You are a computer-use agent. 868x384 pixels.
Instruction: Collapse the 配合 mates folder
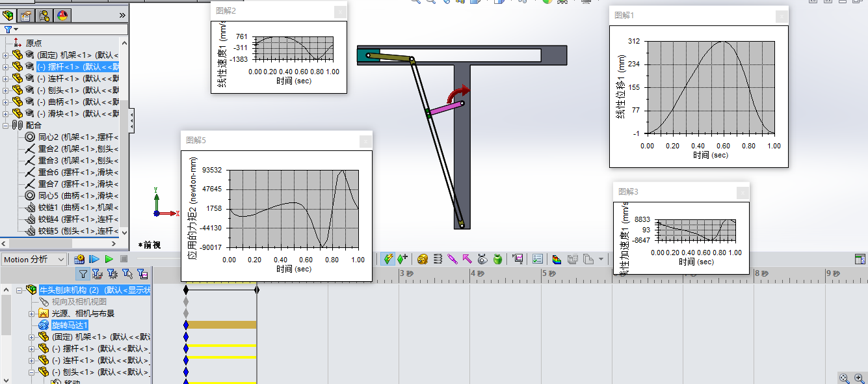[x=5, y=125]
